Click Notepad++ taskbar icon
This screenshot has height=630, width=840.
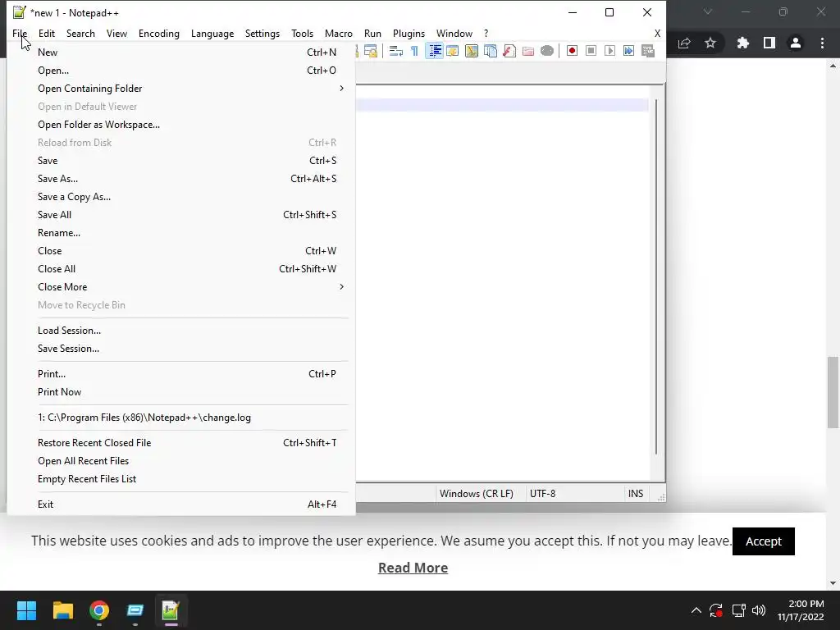(171, 610)
